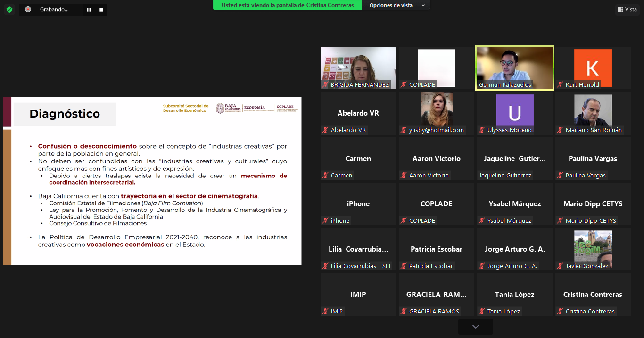This screenshot has height=338, width=644.
Task: Pause the recording
Action: click(x=89, y=9)
